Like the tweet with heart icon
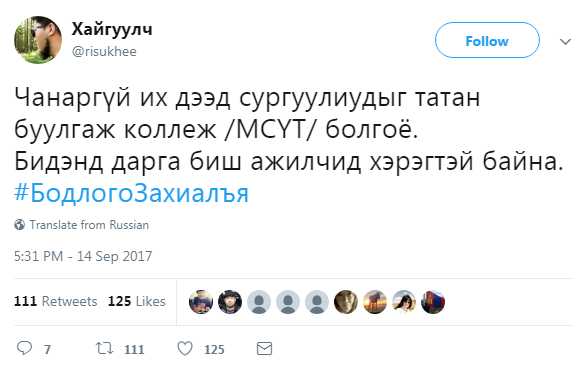581x367 pixels. [185, 348]
